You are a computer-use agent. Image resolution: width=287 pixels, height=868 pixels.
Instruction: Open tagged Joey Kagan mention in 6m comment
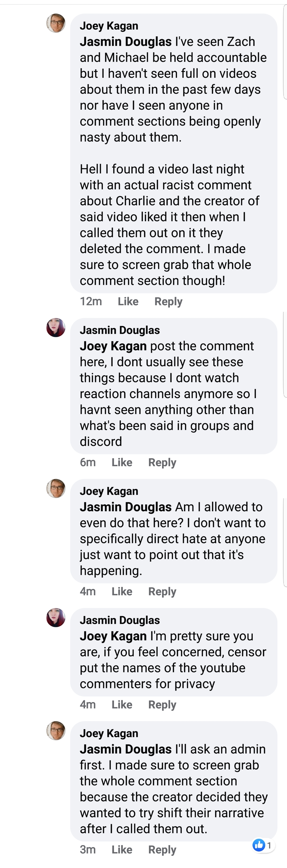point(113,346)
